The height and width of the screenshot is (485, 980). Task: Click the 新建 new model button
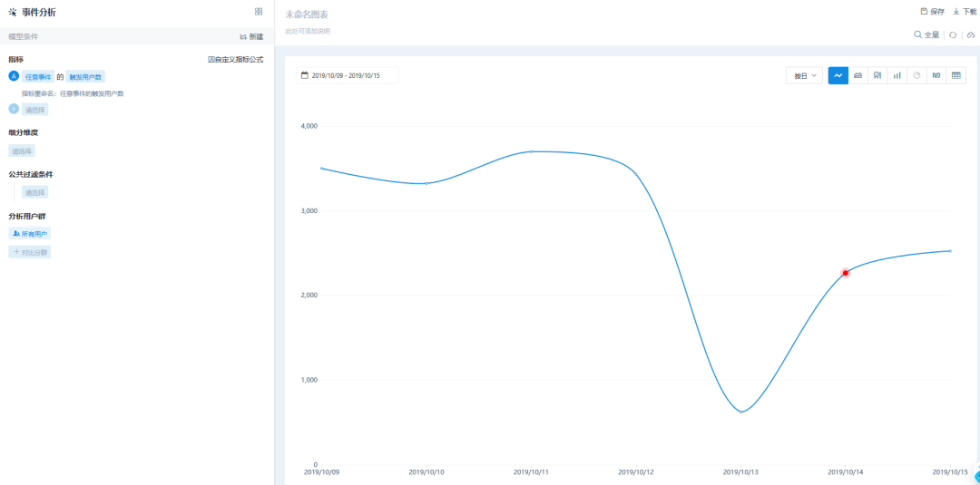point(251,36)
